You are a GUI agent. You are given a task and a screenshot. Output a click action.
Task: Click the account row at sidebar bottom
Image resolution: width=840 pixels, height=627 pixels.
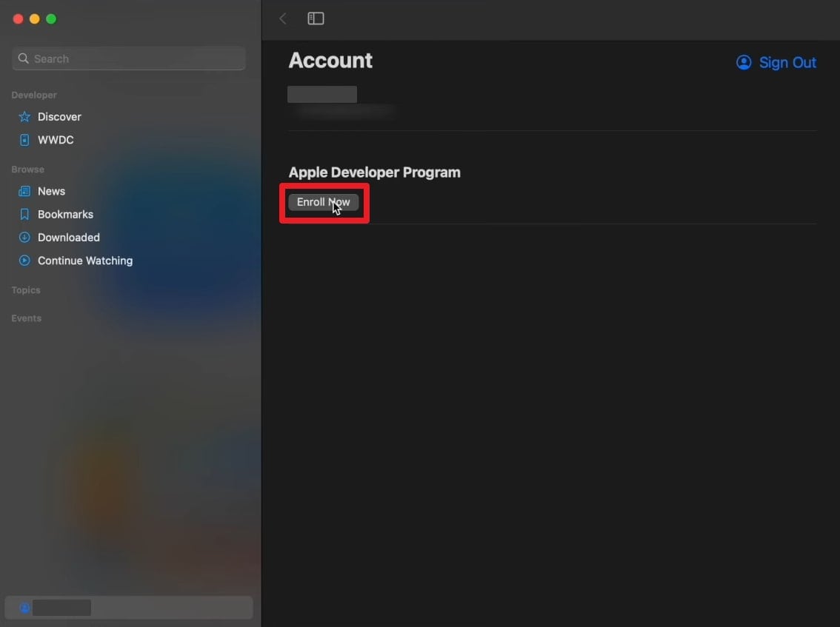click(129, 608)
